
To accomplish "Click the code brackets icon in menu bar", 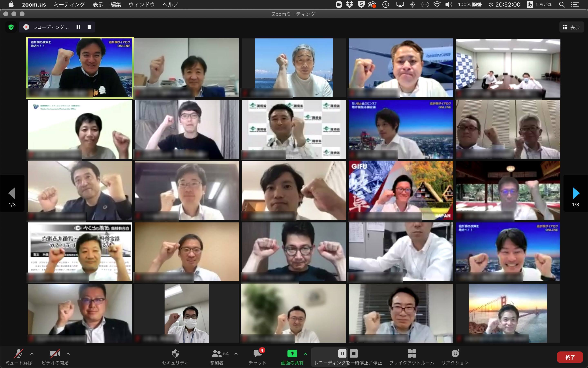I will (425, 4).
